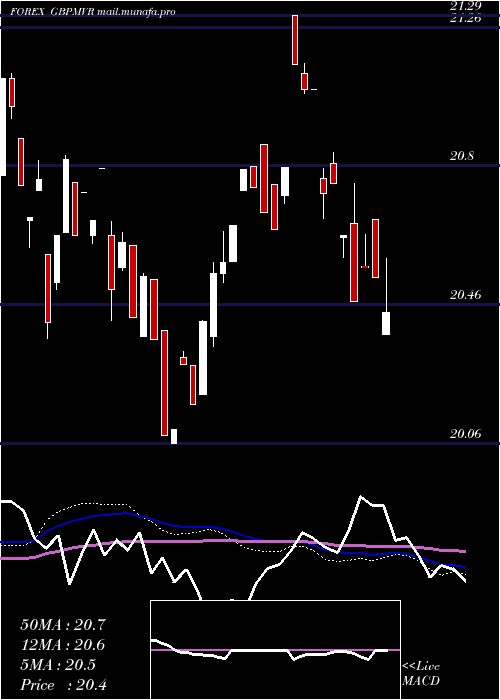
Task: Click the lowest white candle at 20.06
Action: [174, 437]
